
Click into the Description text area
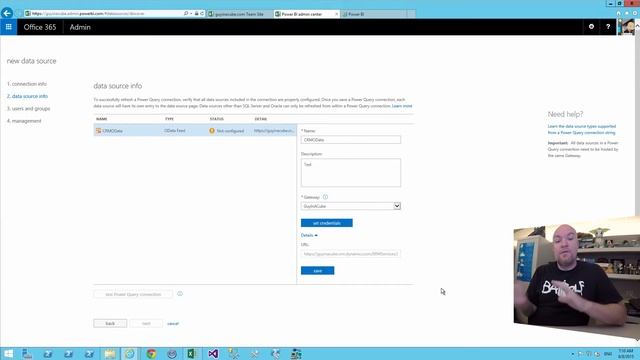coord(351,173)
